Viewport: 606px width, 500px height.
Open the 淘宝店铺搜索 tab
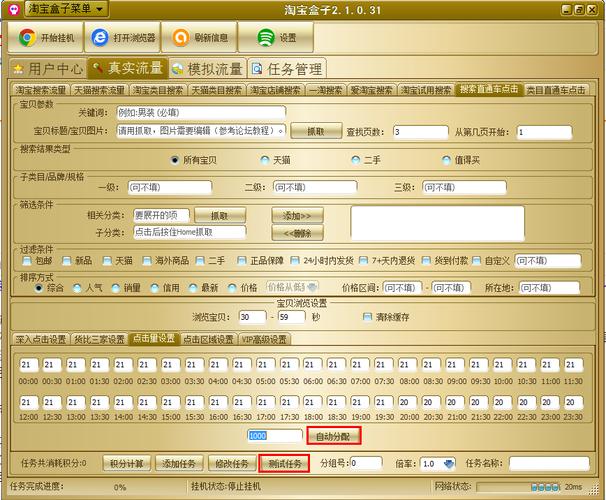coord(276,90)
